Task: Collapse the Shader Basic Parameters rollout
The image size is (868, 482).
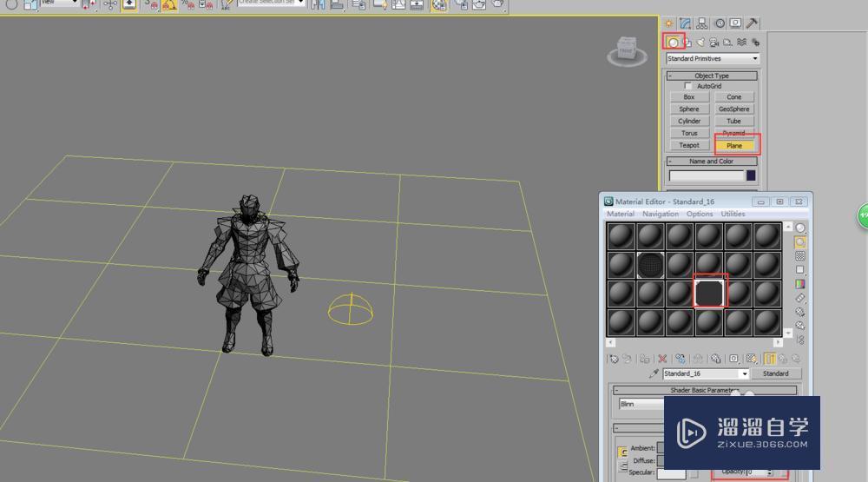Action: click(x=705, y=390)
